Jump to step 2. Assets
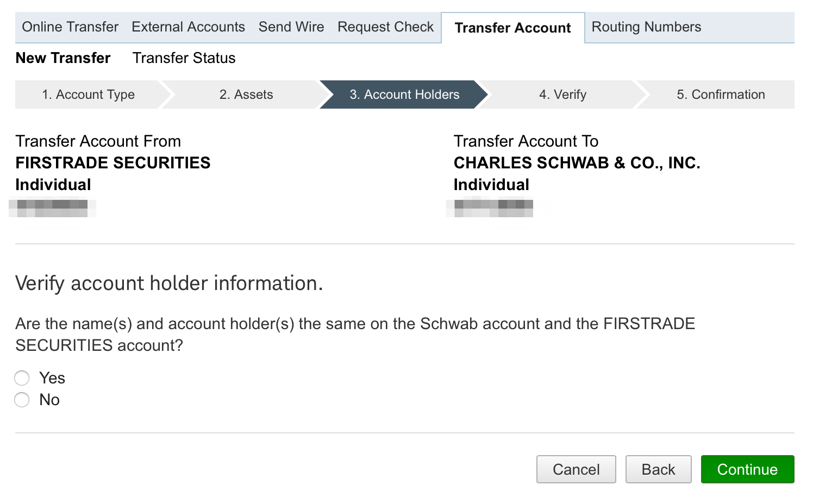The height and width of the screenshot is (504, 813). [x=246, y=94]
